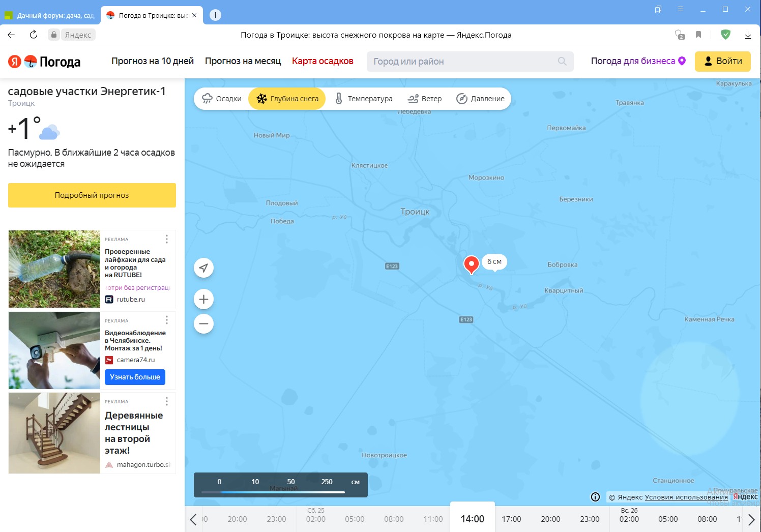Viewport: 761px width, 532px height.
Task: Open Погода для бизнеса link
Action: tap(638, 61)
